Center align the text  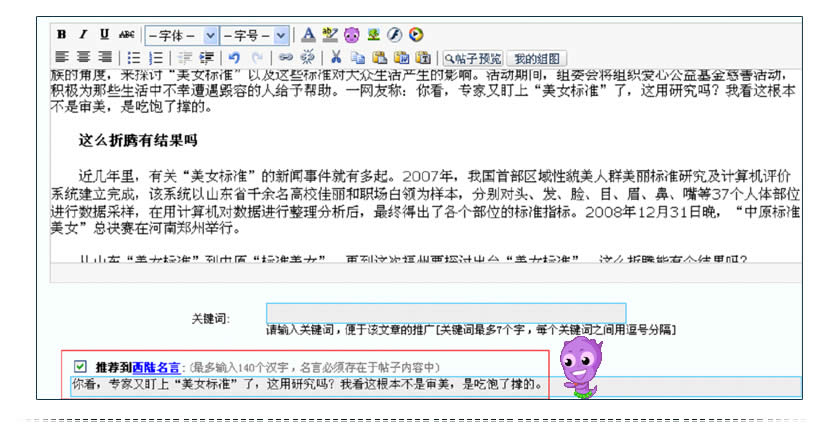click(x=84, y=57)
